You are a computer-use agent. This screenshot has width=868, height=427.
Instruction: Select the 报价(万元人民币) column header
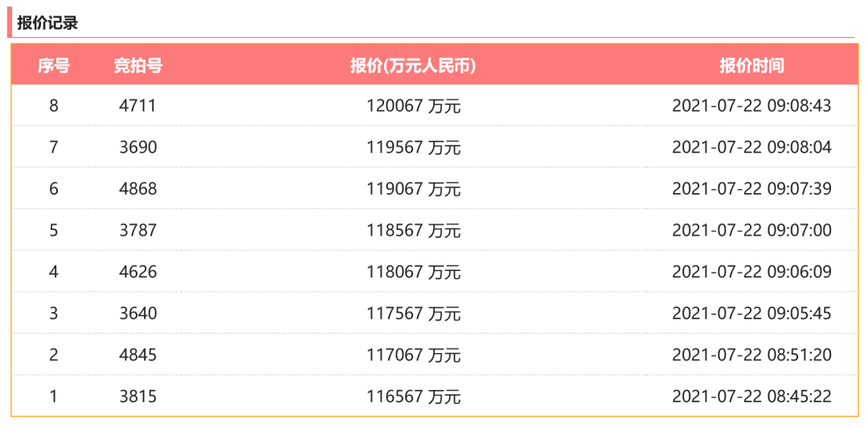(x=413, y=66)
